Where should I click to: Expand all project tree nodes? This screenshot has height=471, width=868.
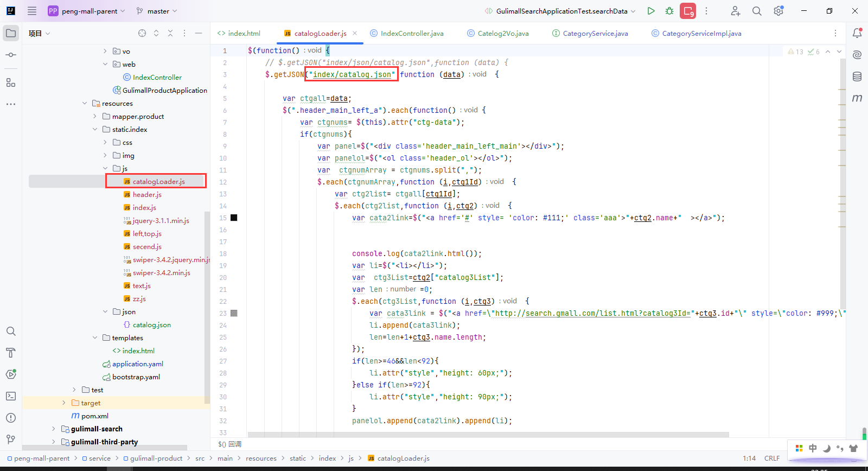tap(156, 33)
